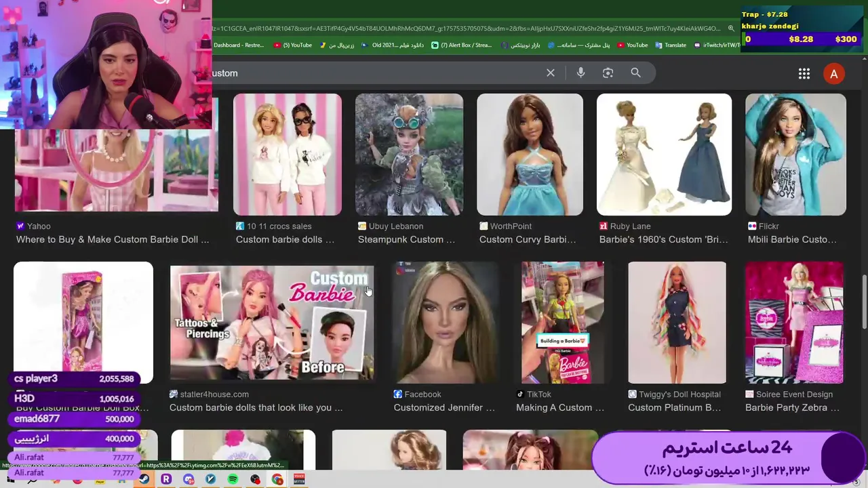Click 'Custom Platinum B...' title

tap(674, 407)
